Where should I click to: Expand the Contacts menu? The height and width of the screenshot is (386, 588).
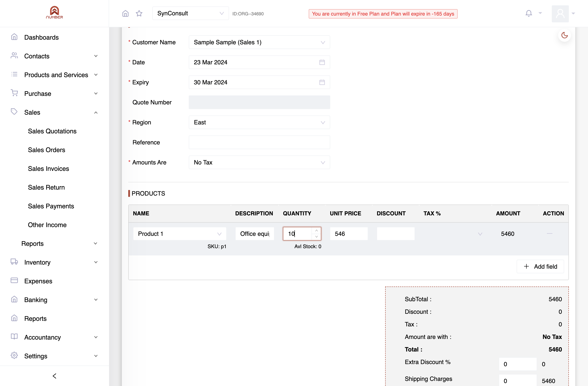tap(54, 56)
